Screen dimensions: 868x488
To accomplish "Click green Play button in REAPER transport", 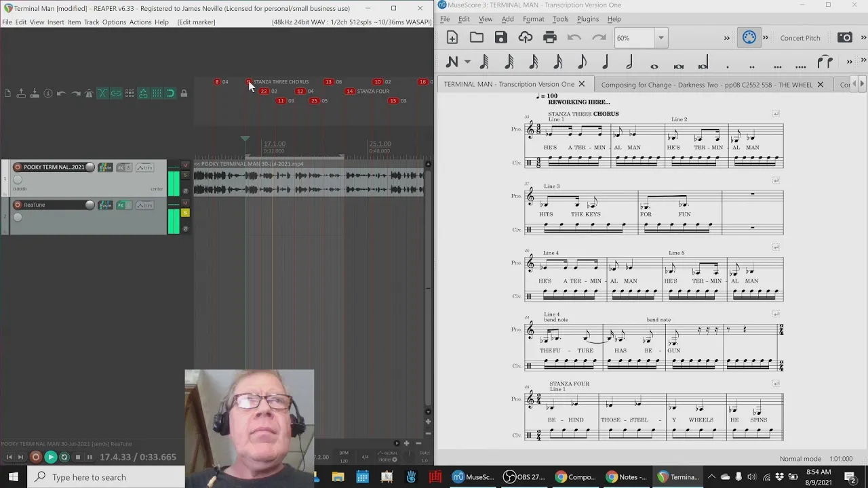I will (51, 457).
